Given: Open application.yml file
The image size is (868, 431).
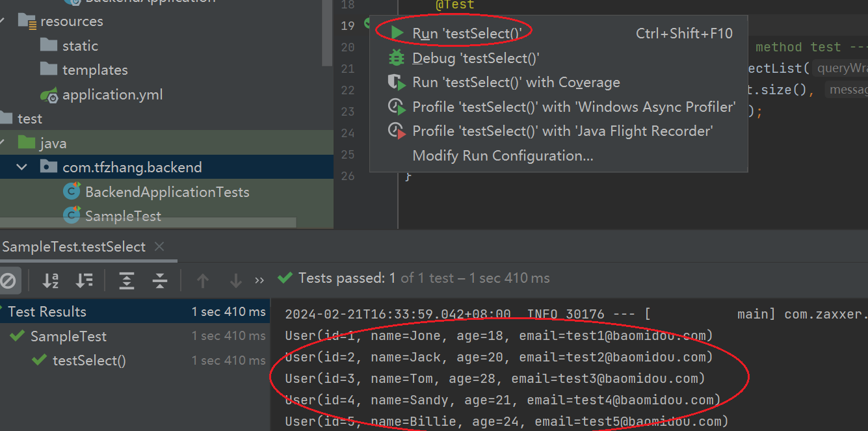Looking at the screenshot, I should point(112,95).
